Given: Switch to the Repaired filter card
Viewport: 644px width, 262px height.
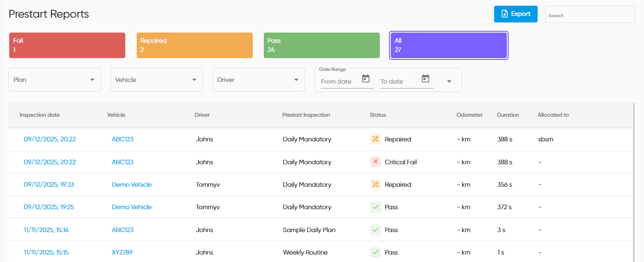Looking at the screenshot, I should (194, 45).
